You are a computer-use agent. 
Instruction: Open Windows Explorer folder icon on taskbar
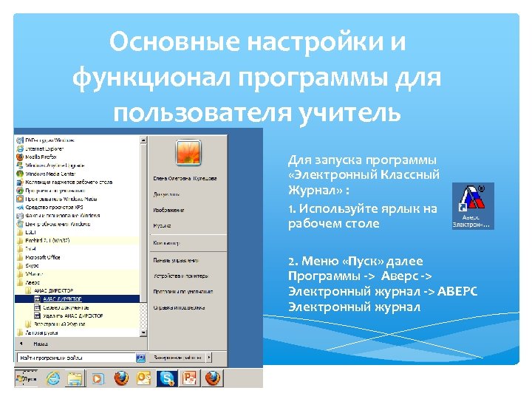pos(75,378)
